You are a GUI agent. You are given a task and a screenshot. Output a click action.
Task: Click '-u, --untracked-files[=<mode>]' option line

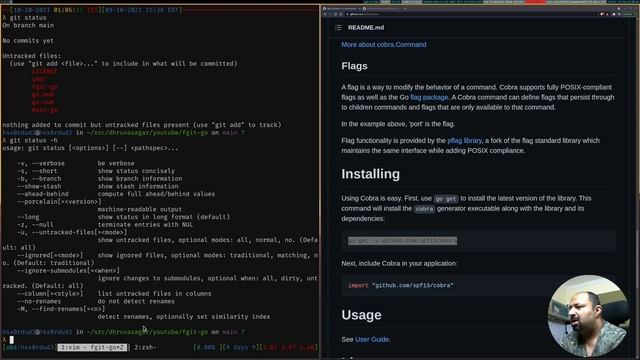tap(72, 233)
